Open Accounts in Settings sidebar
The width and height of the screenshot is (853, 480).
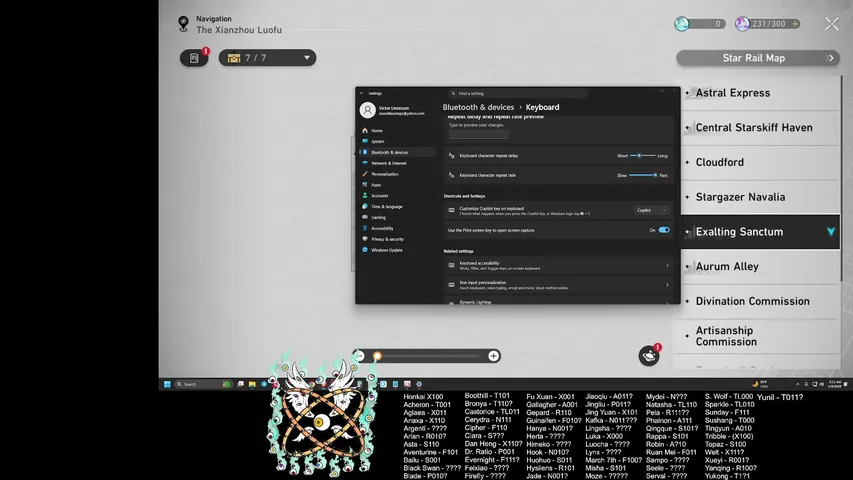[397, 196]
